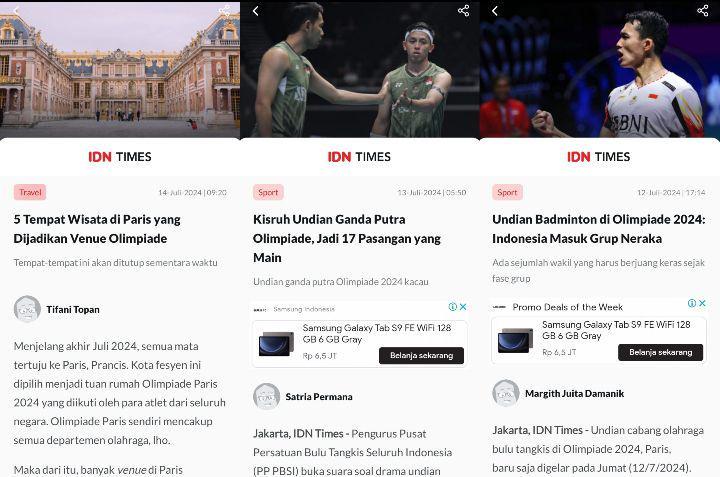
Task: Open the Travel category tag
Action: click(x=30, y=192)
